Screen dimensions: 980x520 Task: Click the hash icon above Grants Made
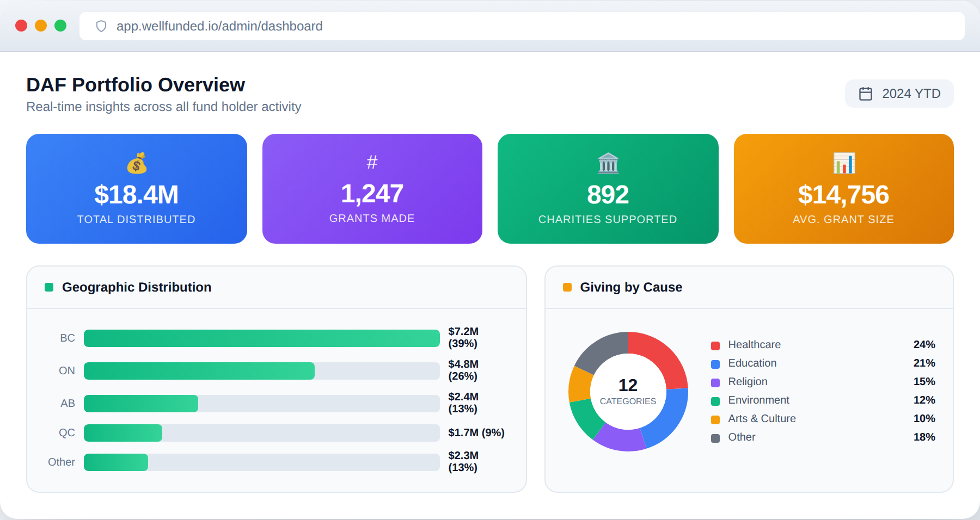pyautogui.click(x=372, y=162)
